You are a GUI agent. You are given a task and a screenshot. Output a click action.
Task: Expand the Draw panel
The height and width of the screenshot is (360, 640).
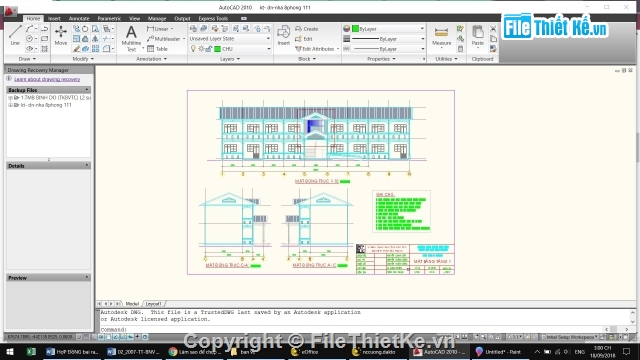tap(27, 59)
